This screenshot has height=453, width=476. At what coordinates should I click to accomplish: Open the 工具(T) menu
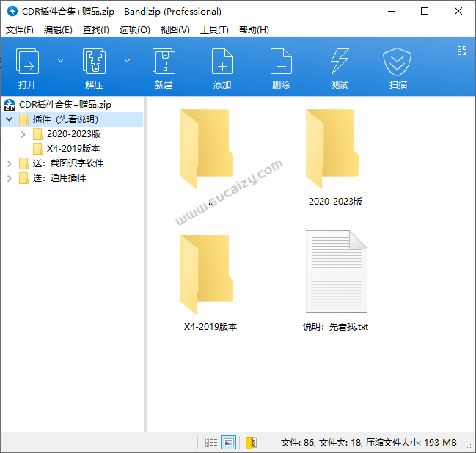214,30
